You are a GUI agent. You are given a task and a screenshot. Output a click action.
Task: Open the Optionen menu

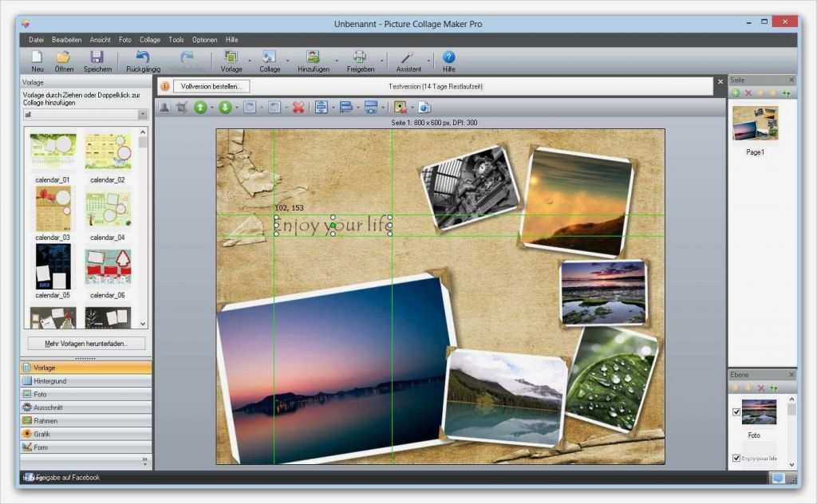pos(204,39)
